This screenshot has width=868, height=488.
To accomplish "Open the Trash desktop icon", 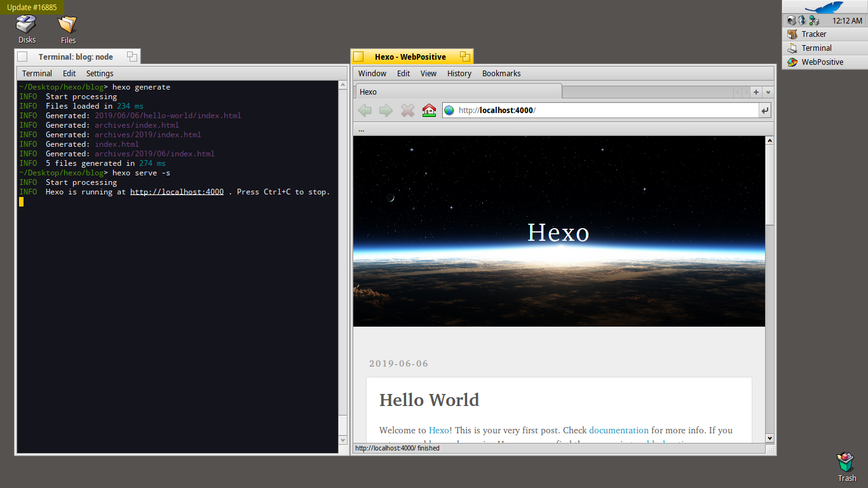I will (846, 467).
